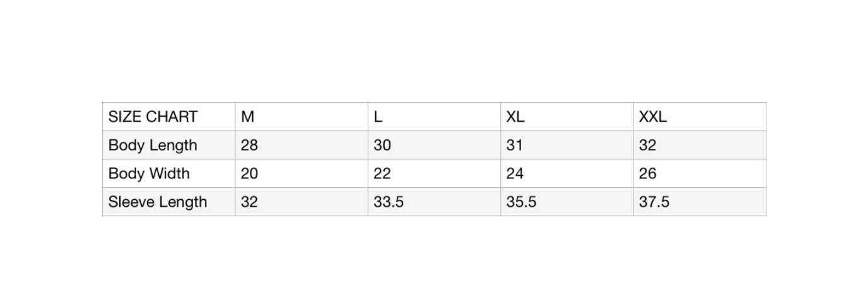Click Body Width value 22 for L
This screenshot has width=868, height=307.
coord(382,173)
